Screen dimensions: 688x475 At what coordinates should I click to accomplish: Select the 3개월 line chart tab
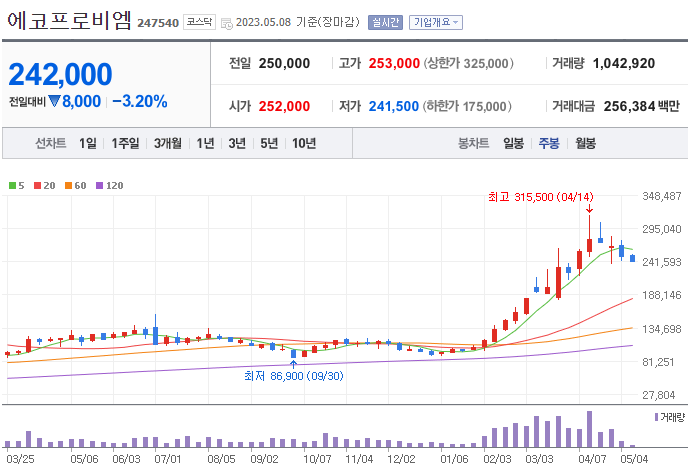(168, 143)
